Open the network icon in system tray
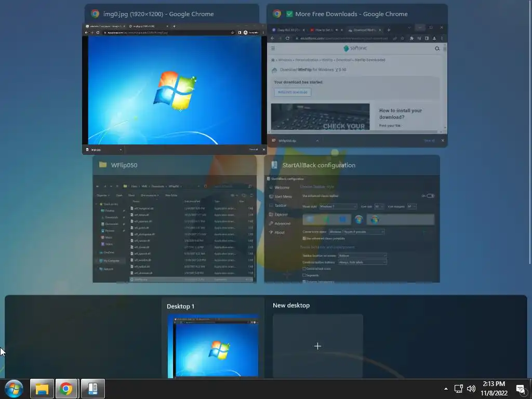The image size is (532, 399). (x=459, y=389)
